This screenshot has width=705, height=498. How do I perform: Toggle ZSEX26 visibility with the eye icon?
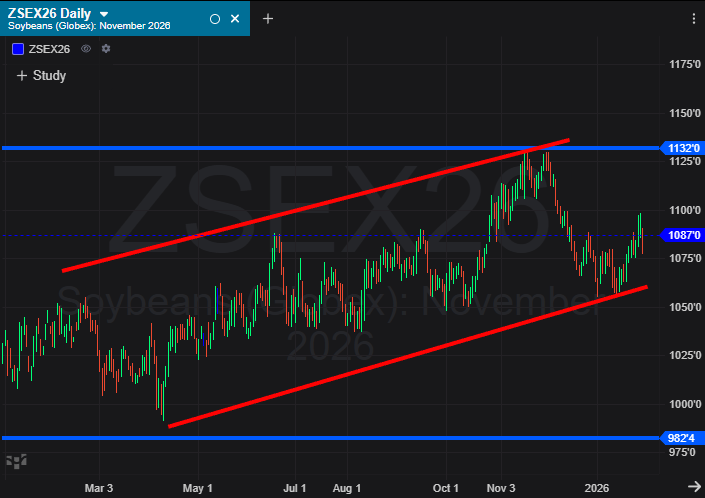coord(86,49)
